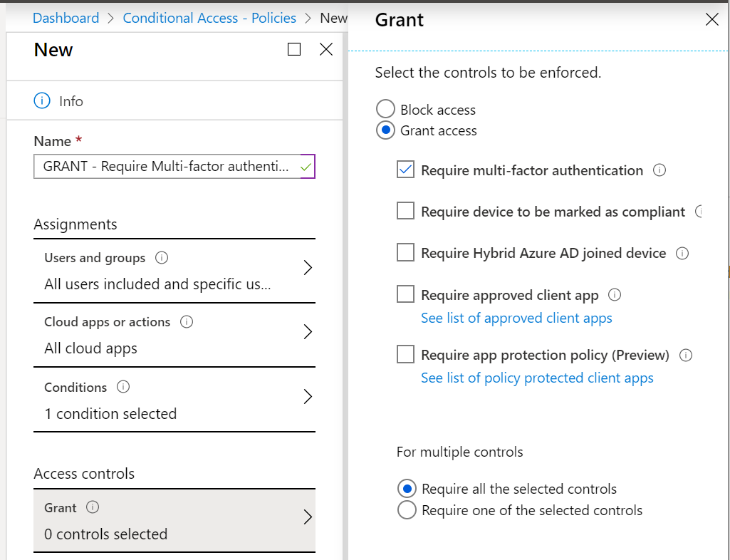The height and width of the screenshot is (560, 730).
Task: Click the Info icon in the New panel
Action: [x=42, y=100]
